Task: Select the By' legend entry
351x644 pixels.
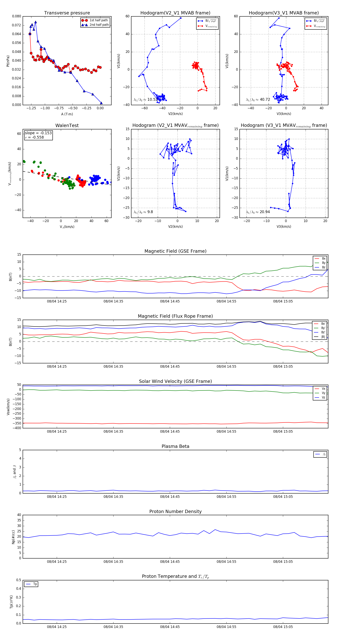Action: pos(320,328)
